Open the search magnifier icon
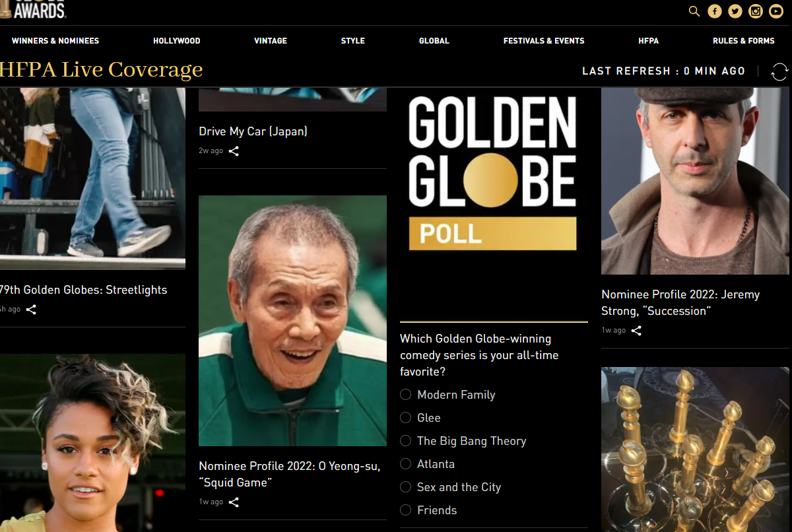792x532 pixels. [x=694, y=11]
